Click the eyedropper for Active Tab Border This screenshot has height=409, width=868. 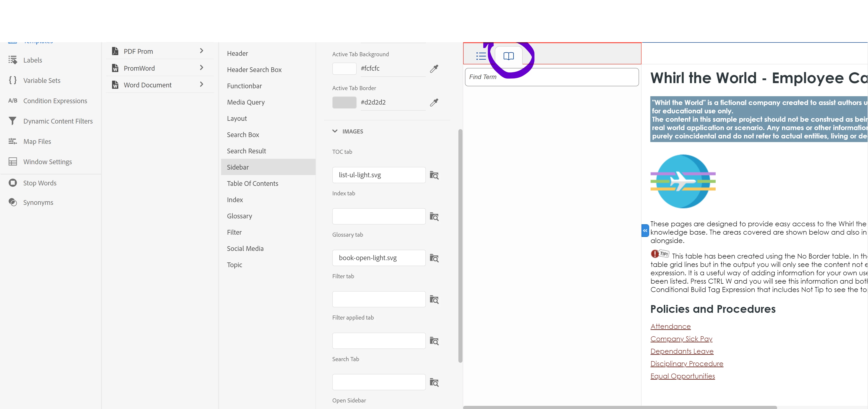(434, 102)
